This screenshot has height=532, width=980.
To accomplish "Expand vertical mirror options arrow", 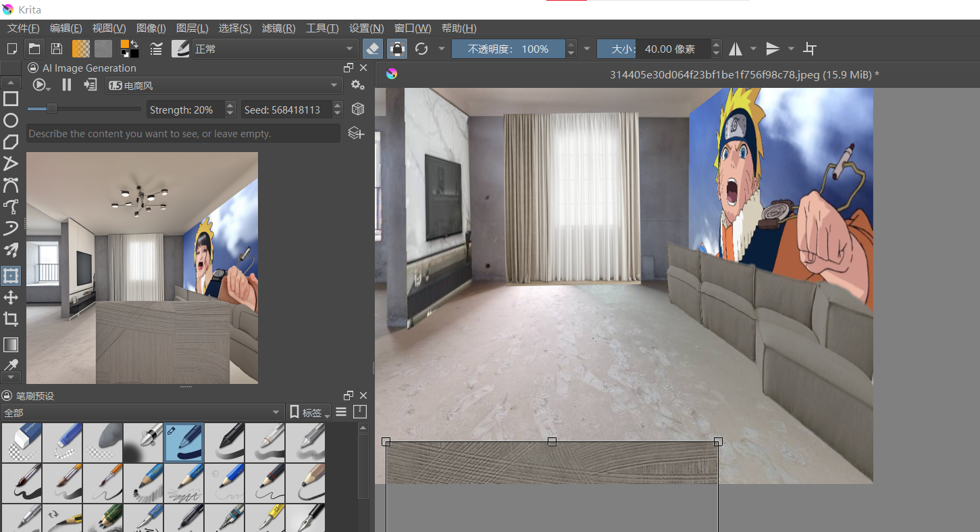I will click(791, 49).
